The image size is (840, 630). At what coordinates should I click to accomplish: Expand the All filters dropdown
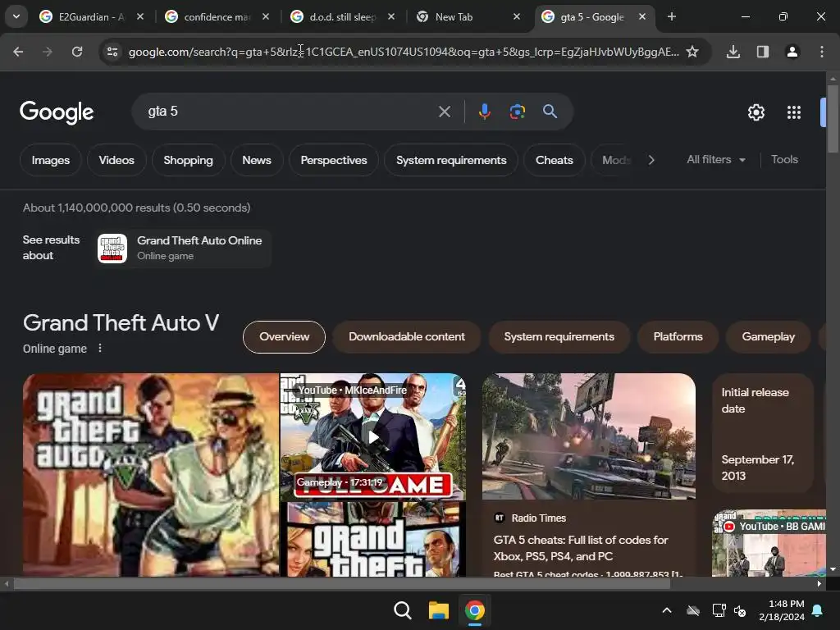715,160
